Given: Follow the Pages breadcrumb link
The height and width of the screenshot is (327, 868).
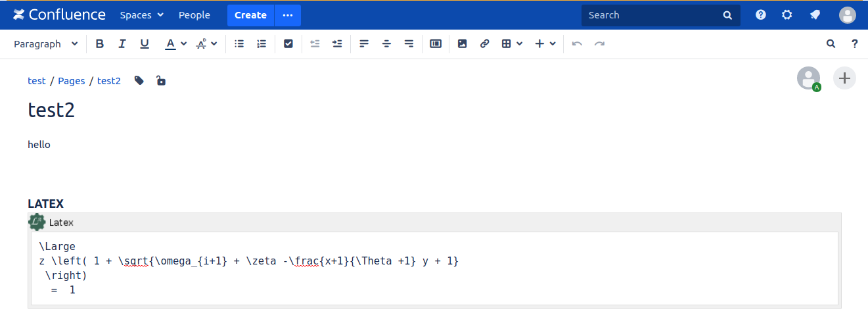Looking at the screenshot, I should pos(72,81).
